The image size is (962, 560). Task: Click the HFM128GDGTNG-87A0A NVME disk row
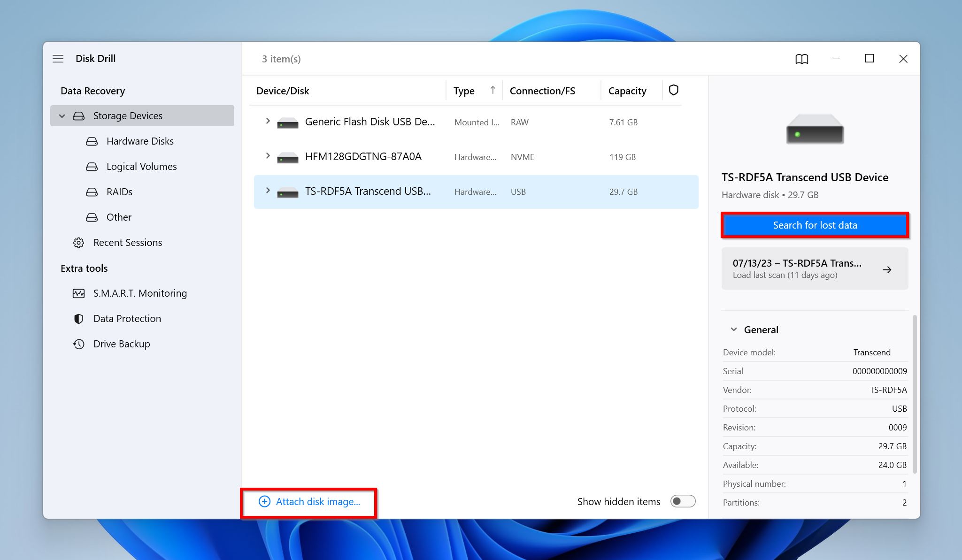pos(476,157)
